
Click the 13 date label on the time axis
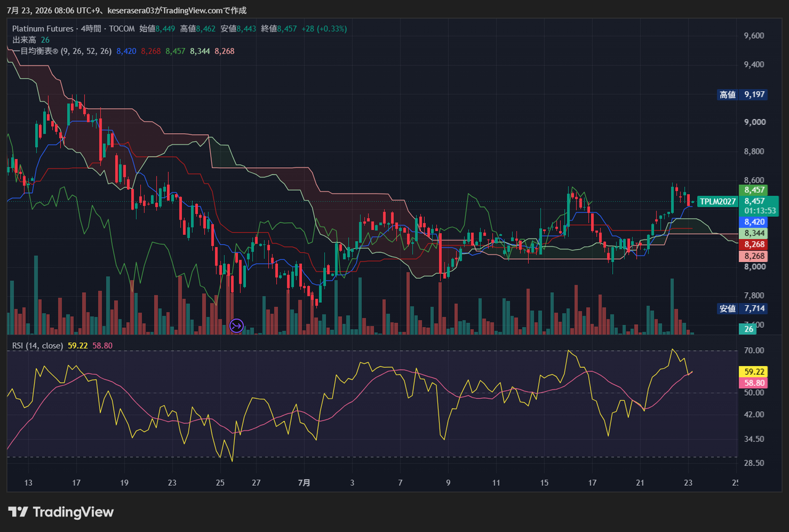[28, 483]
